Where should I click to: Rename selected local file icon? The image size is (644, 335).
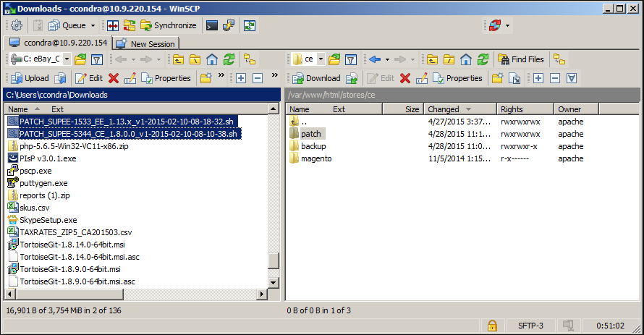click(x=130, y=78)
